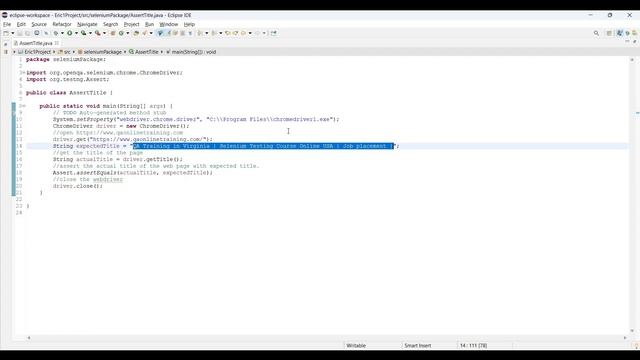This screenshot has width=640, height=360.
Task: Open the External Tools dropdown arrow
Action: point(104,33)
